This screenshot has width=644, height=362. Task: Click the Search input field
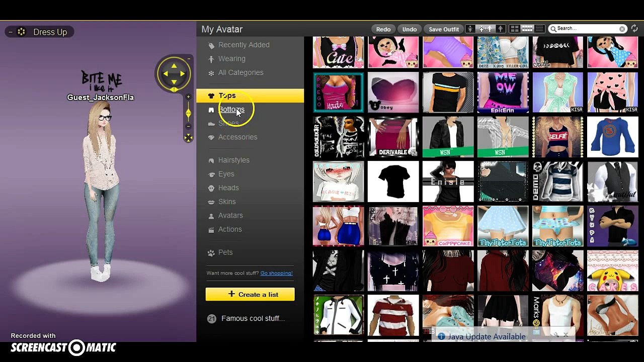(x=587, y=29)
